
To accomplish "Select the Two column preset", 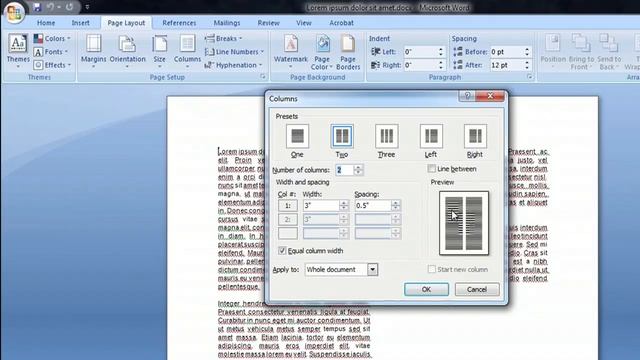I will [342, 141].
